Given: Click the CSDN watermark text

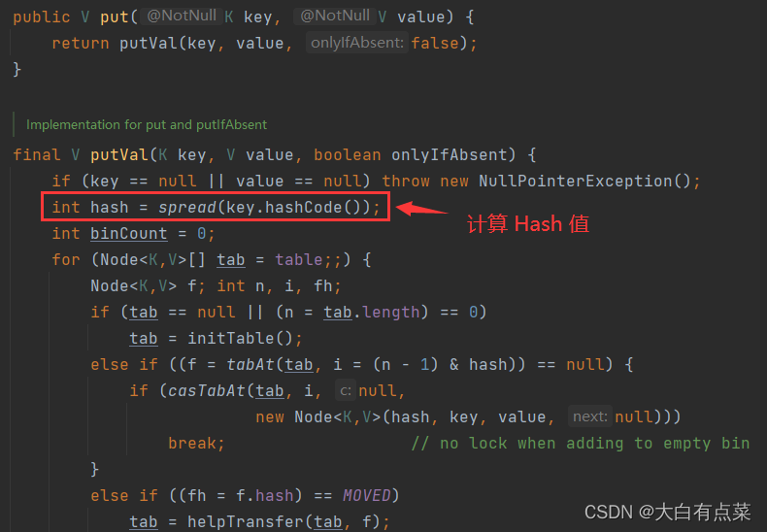Looking at the screenshot, I should click(x=667, y=512).
